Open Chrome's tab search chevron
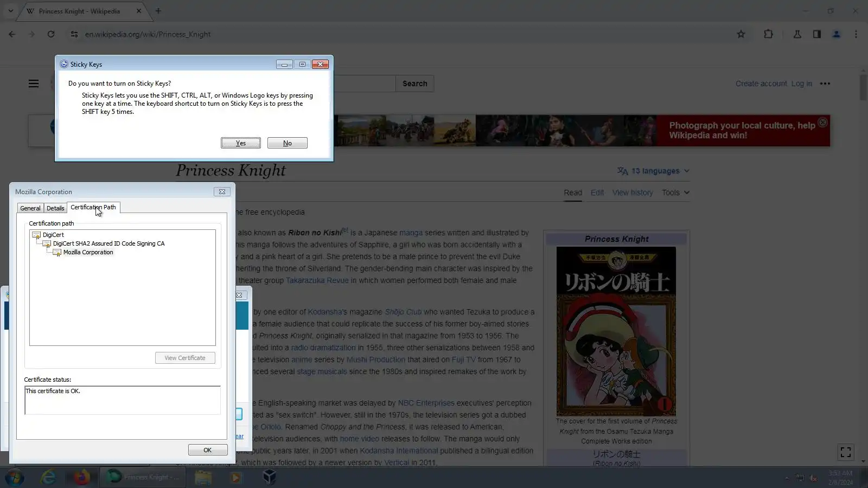The image size is (868, 488). 10,11
